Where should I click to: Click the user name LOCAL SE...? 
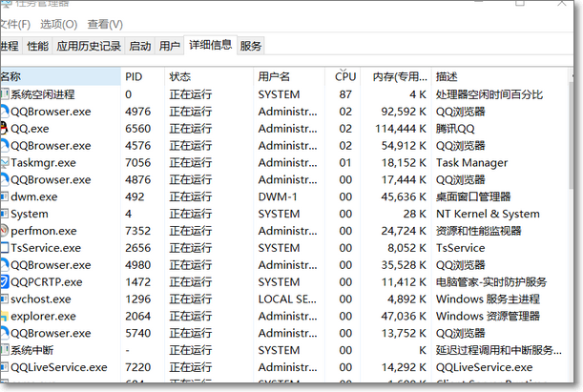coord(287,299)
